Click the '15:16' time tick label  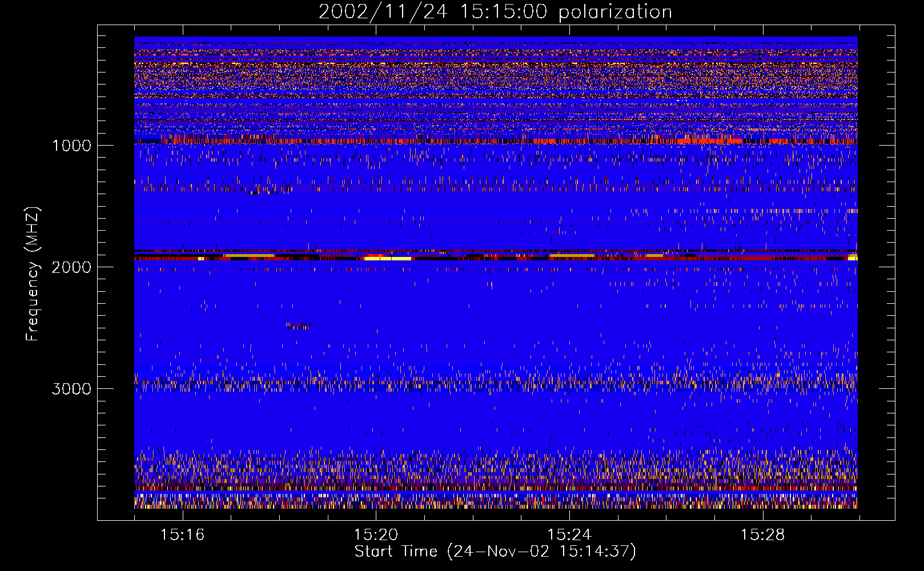coord(182,535)
